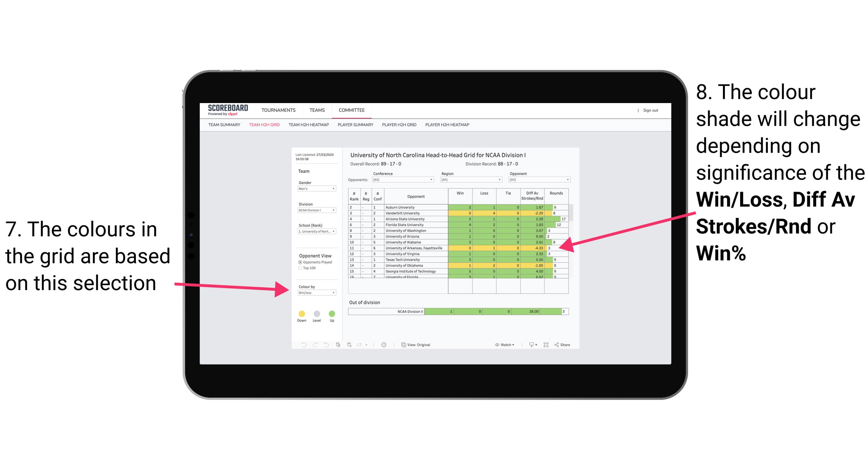868x467 pixels.
Task: Click the screen cast/display icon
Action: pos(530,345)
